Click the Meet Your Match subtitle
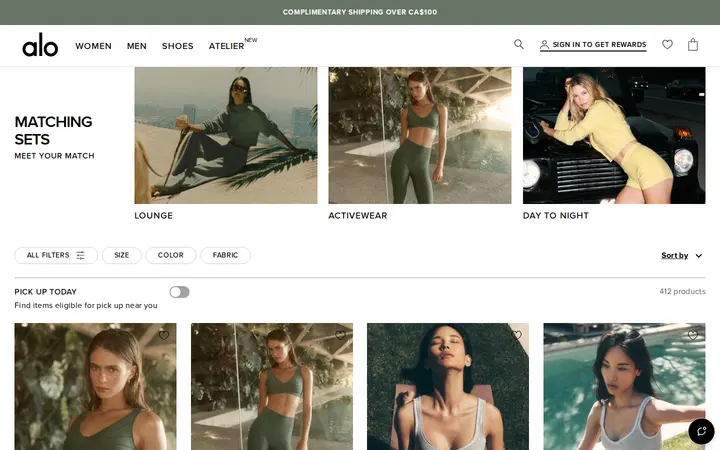Image resolution: width=720 pixels, height=450 pixels. coord(54,156)
